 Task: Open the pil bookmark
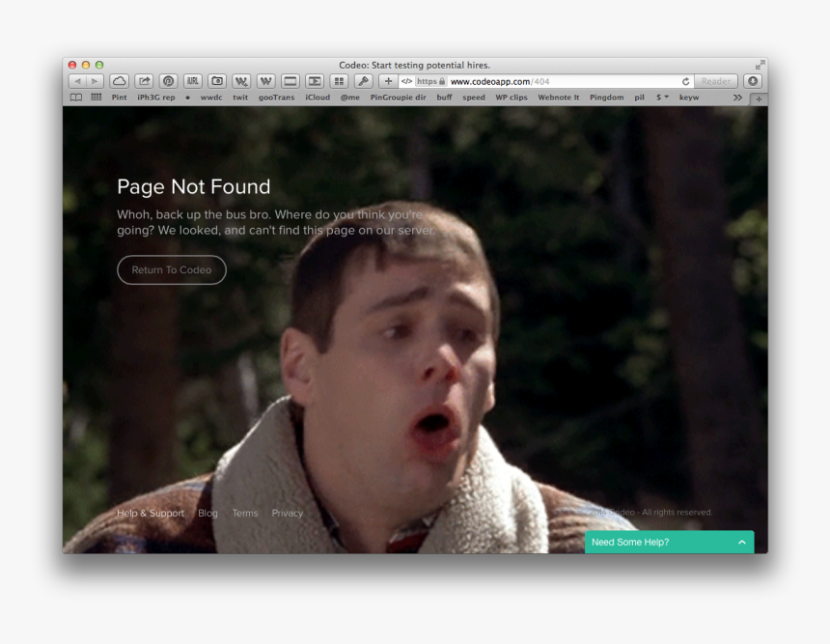(640, 98)
